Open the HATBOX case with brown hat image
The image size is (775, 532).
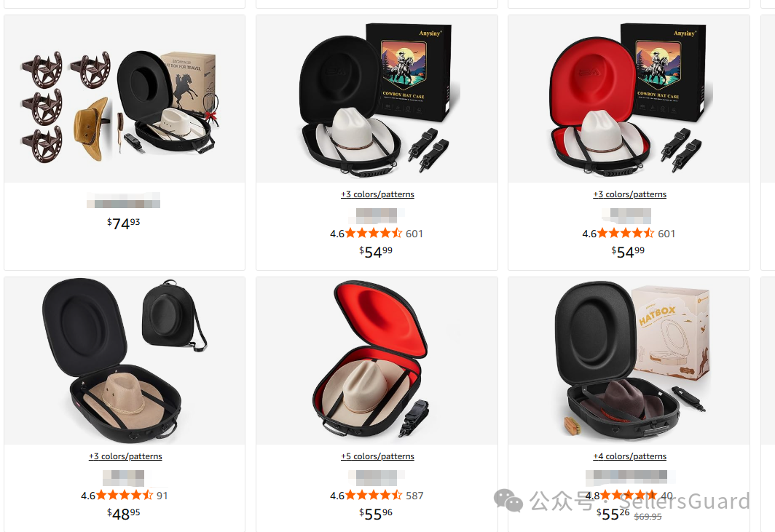click(x=629, y=361)
